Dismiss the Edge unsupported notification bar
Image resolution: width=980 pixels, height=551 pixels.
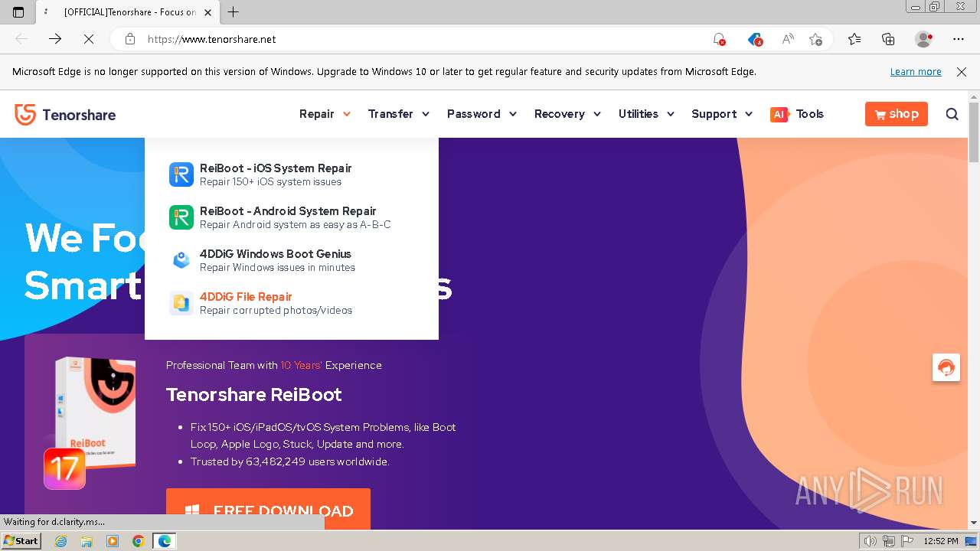[x=962, y=71]
